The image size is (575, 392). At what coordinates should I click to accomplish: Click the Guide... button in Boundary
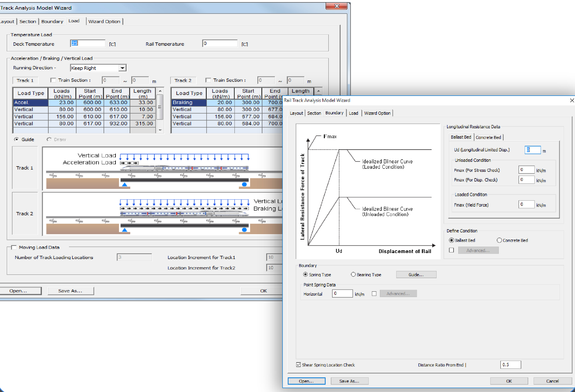416,275
